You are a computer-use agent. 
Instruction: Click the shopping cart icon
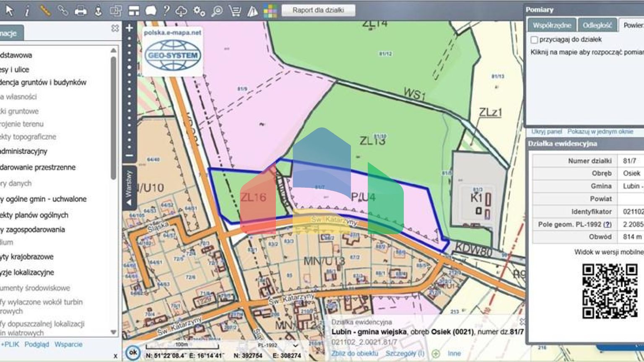(x=235, y=11)
